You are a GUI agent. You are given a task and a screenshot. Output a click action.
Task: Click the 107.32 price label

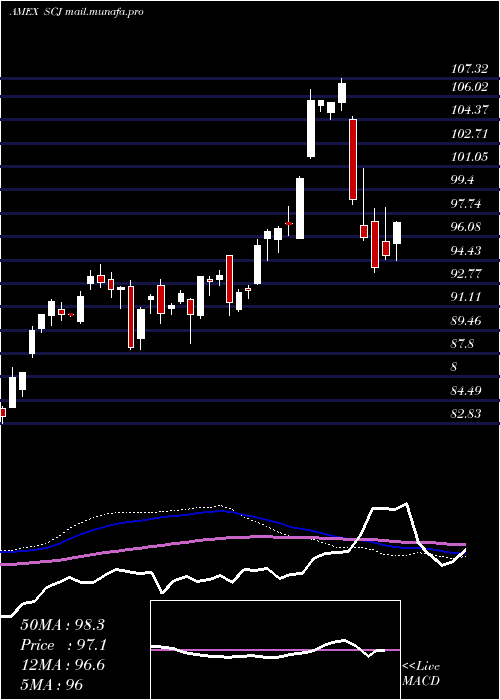469,69
